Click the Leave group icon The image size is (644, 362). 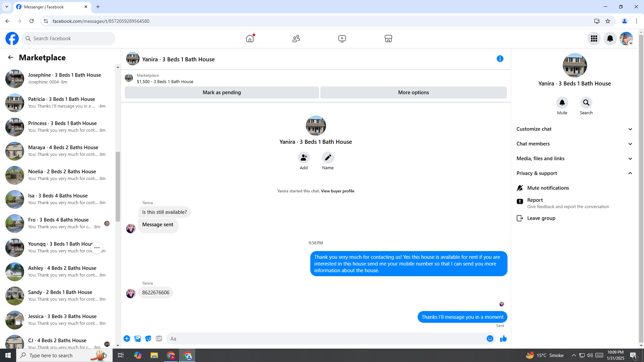520,218
